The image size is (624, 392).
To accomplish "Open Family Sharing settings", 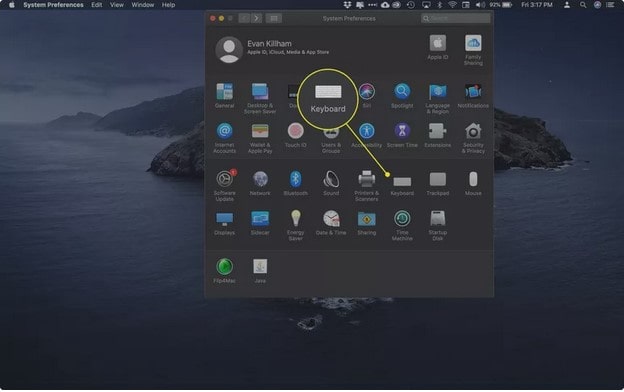I will (473, 50).
